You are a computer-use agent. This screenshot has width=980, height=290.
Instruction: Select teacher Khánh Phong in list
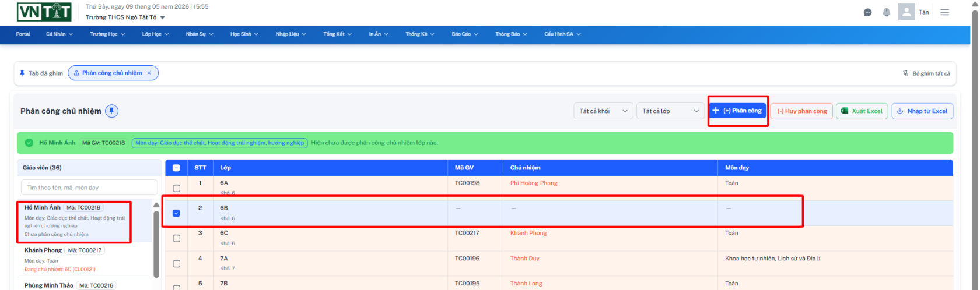point(85,260)
